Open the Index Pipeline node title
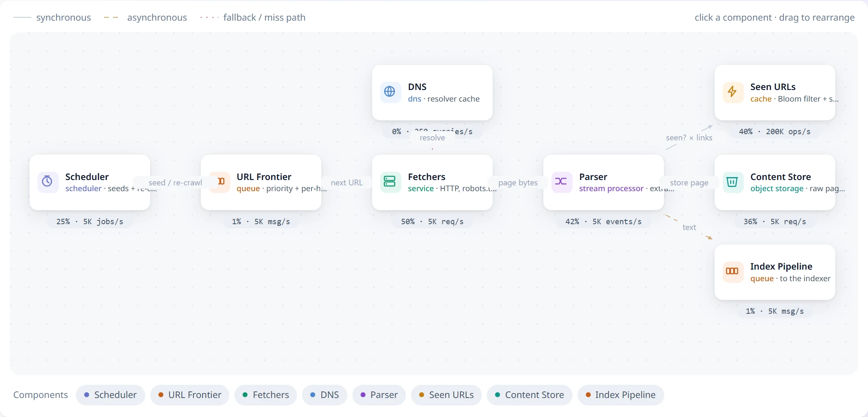The image size is (868, 417). (x=781, y=266)
